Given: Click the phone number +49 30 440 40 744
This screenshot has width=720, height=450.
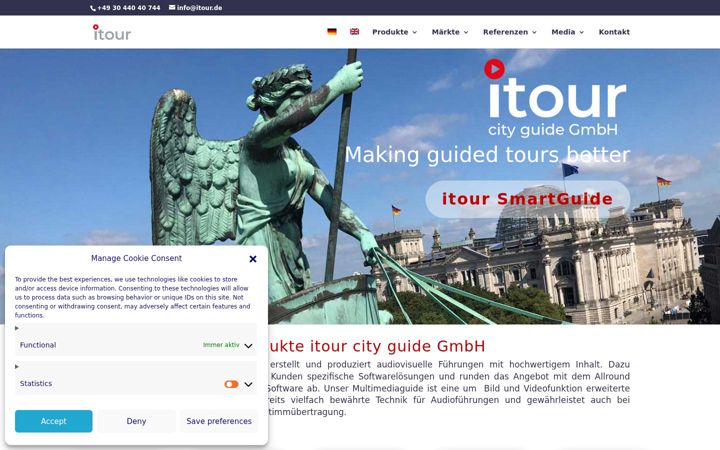Looking at the screenshot, I should tap(129, 8).
